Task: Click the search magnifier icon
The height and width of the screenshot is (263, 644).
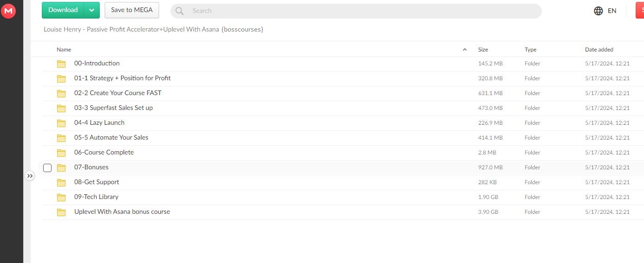Action: pos(180,11)
